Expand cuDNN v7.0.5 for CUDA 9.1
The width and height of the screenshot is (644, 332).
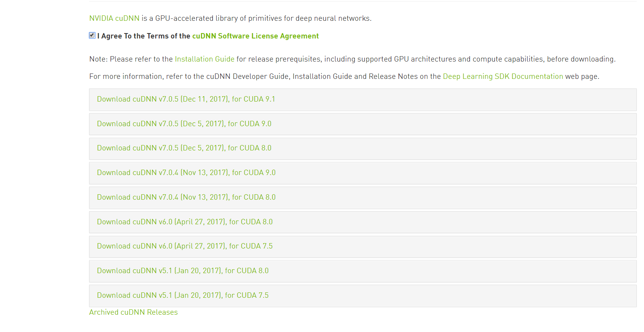click(x=186, y=99)
